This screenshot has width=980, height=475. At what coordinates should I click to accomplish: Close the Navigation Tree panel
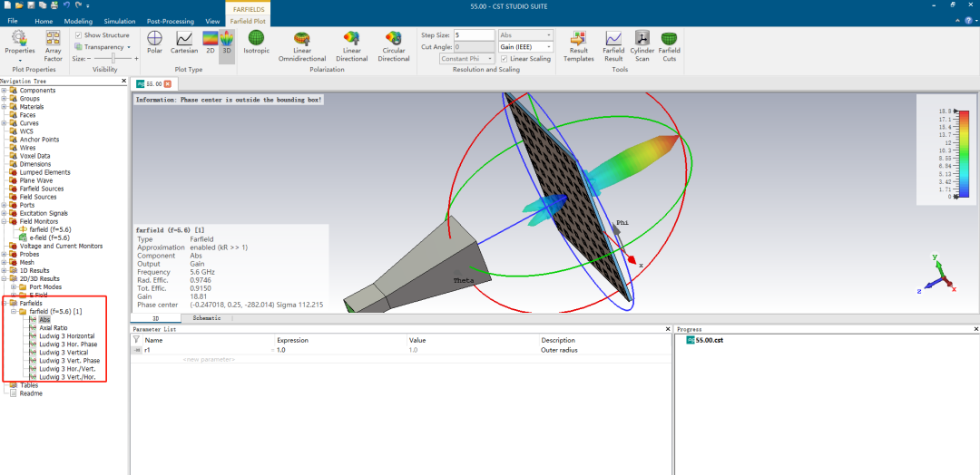click(123, 82)
